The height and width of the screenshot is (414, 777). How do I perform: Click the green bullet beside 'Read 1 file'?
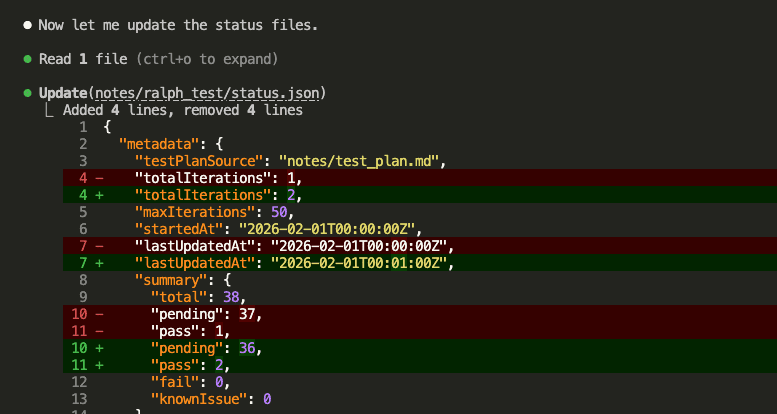(x=28, y=59)
